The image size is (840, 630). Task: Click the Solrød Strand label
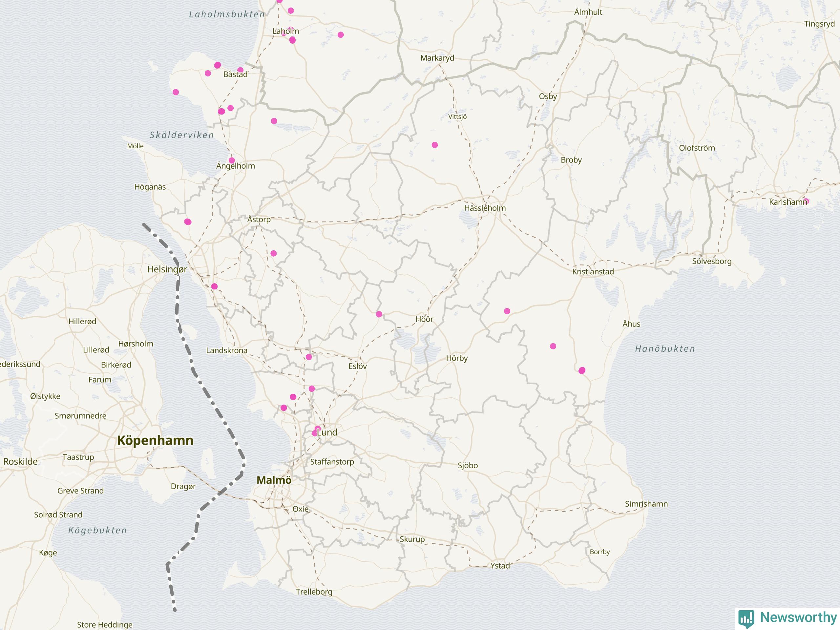point(58,514)
